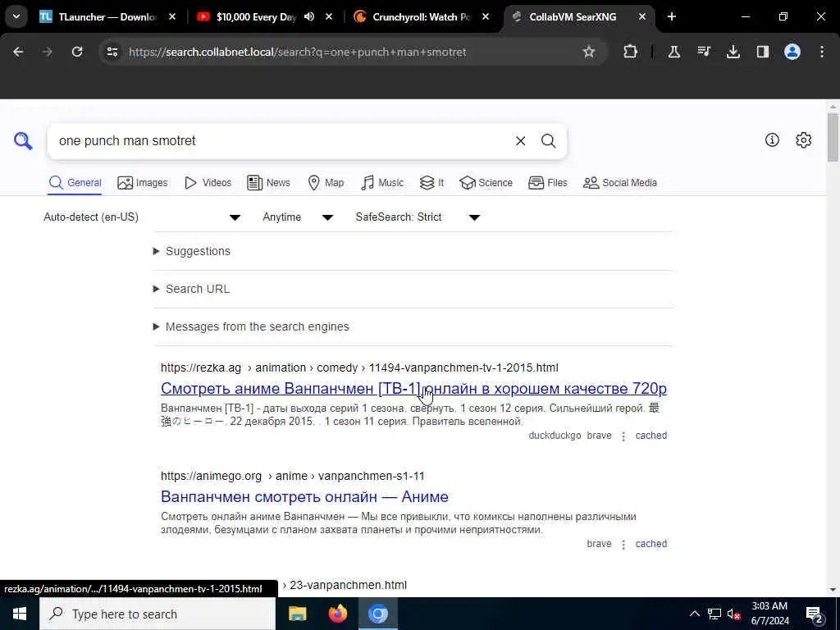The height and width of the screenshot is (630, 840).
Task: Mute the $10,000 Every Day tab audio
Action: tap(309, 16)
